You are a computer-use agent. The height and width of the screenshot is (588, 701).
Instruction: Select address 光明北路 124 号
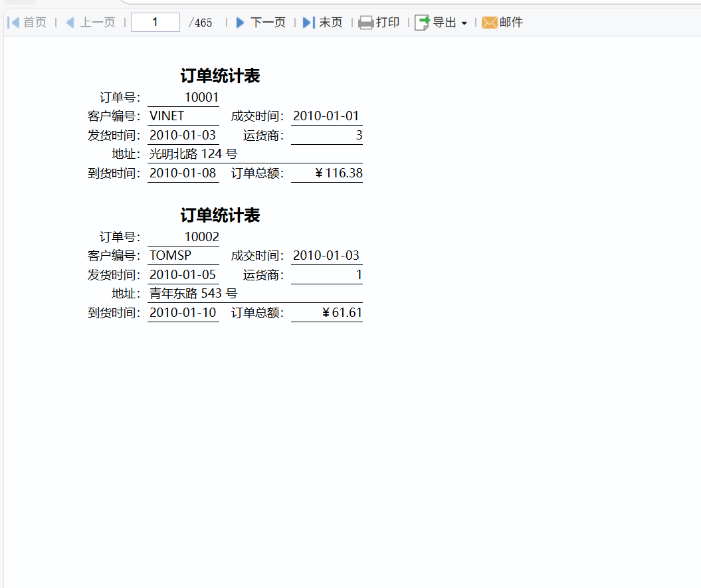tap(193, 154)
